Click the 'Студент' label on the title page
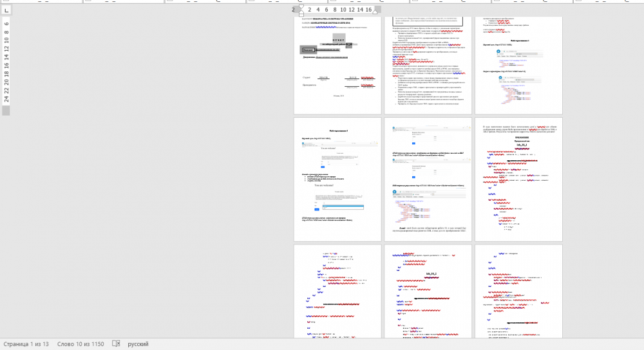The height and width of the screenshot is (350, 644). (307, 77)
